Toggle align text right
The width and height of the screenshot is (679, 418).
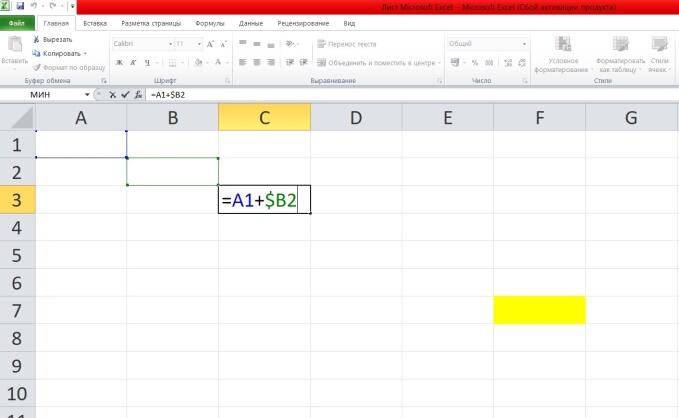271,63
